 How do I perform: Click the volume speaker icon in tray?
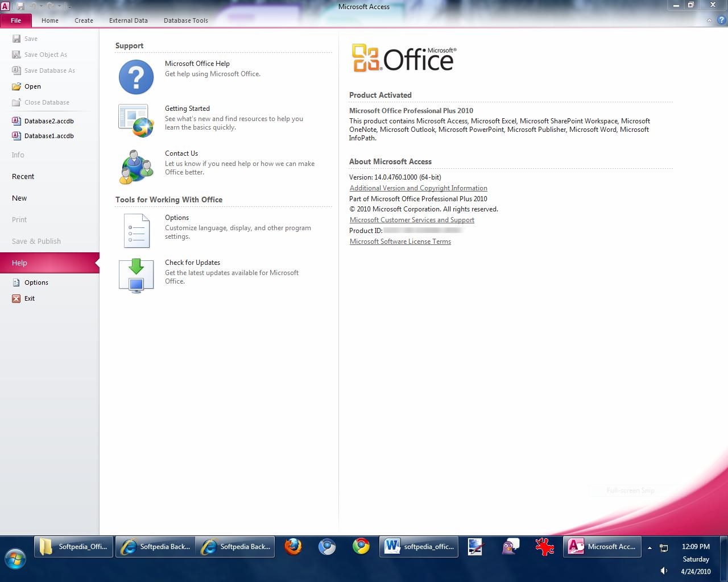(664, 571)
